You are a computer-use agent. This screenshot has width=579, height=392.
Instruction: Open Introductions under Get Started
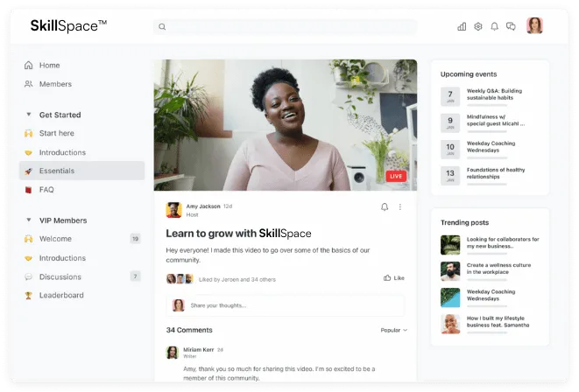62,152
